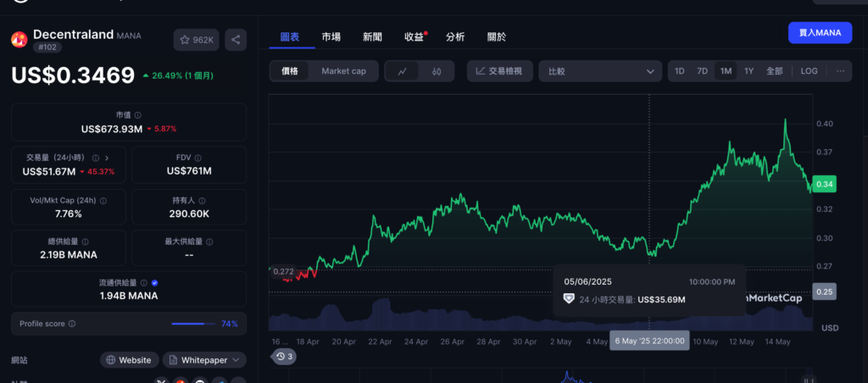Click the 買入MANA button
868x383 pixels.
pos(820,33)
